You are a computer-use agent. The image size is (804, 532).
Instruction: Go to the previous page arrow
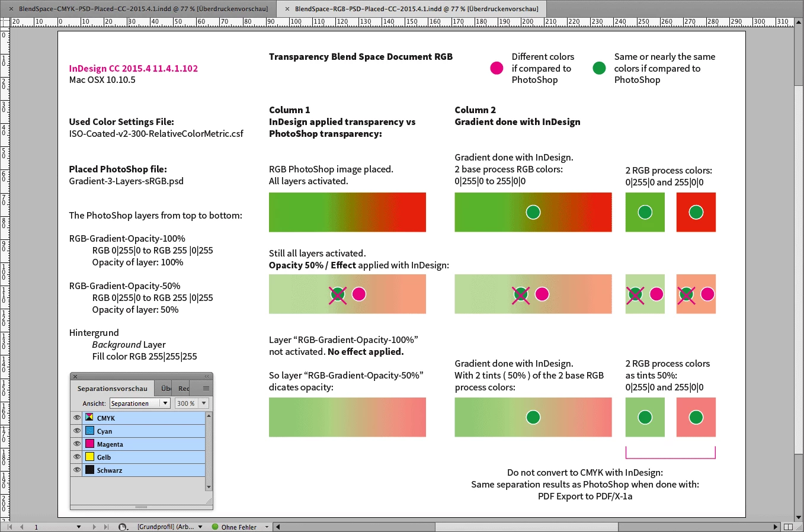coord(22,527)
